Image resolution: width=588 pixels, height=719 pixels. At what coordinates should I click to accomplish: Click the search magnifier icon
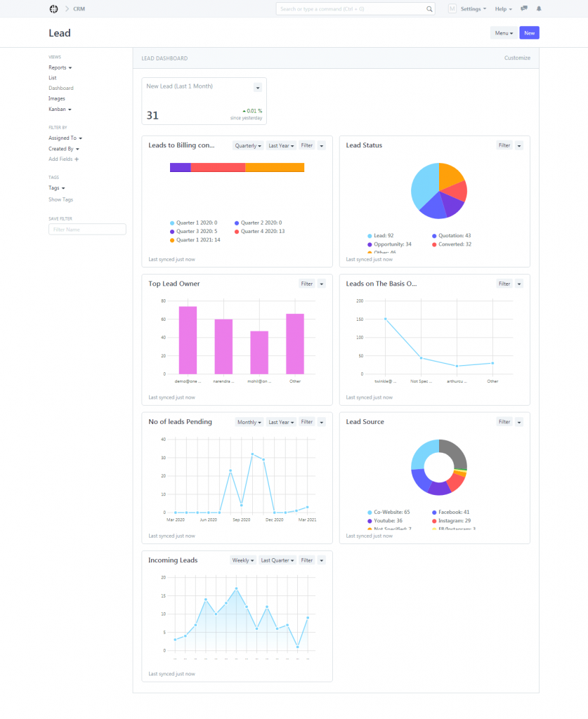[430, 9]
